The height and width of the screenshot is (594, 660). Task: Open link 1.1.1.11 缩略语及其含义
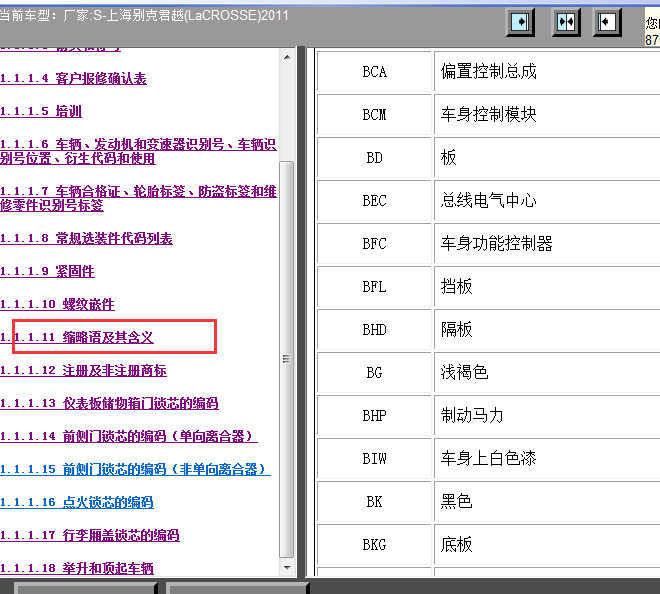click(x=77, y=337)
